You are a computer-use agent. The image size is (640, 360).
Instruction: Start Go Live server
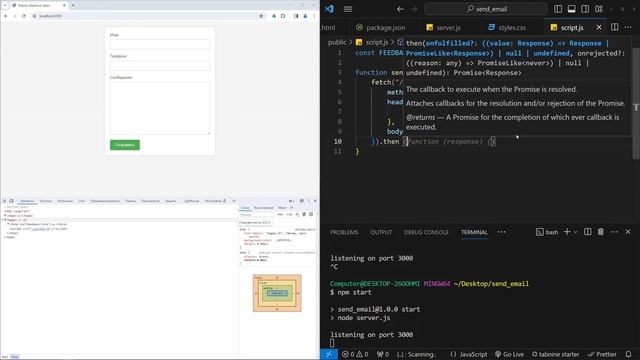point(509,354)
